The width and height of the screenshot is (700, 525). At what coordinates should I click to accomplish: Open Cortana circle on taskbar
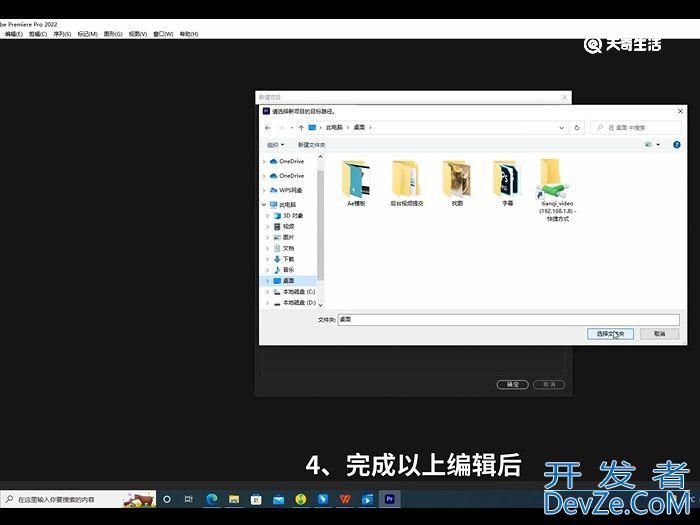(167, 499)
